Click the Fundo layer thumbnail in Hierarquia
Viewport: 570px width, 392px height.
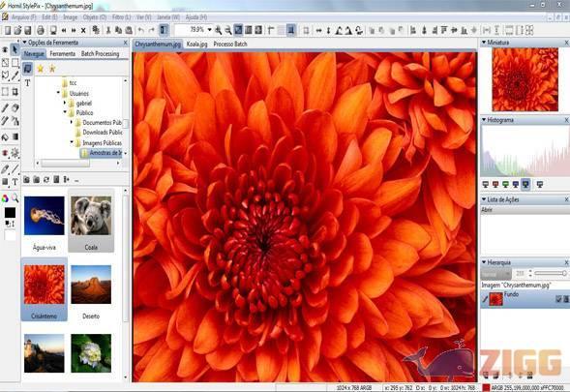[x=495, y=299]
